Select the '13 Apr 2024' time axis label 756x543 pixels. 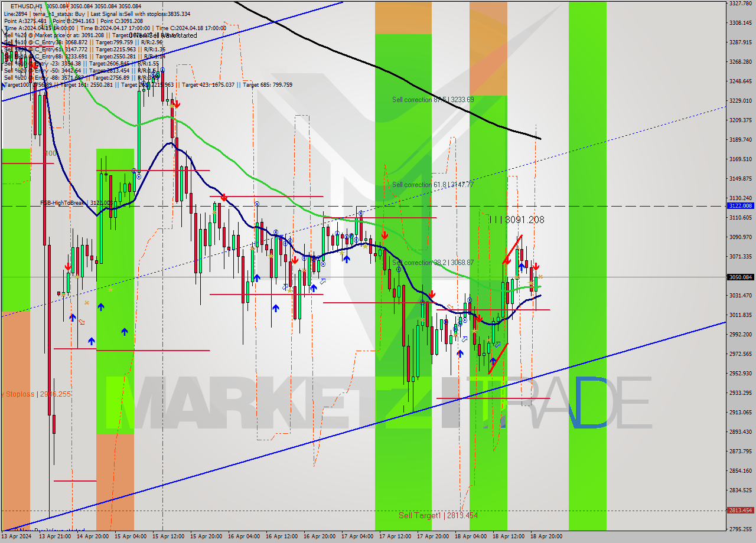(16, 537)
